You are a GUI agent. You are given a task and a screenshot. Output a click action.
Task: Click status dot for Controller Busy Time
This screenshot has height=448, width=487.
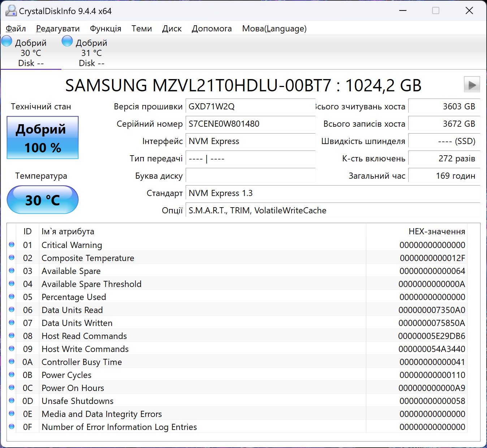click(x=12, y=361)
